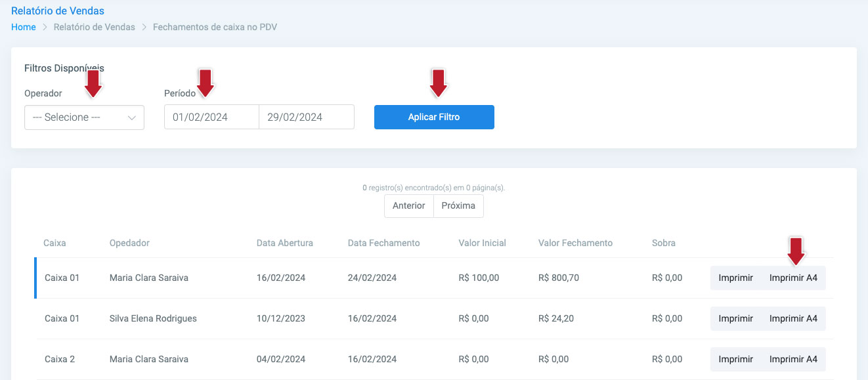Image resolution: width=868 pixels, height=380 pixels.
Task: Select the Silva Elena Rodrigues table row
Action: click(434, 318)
